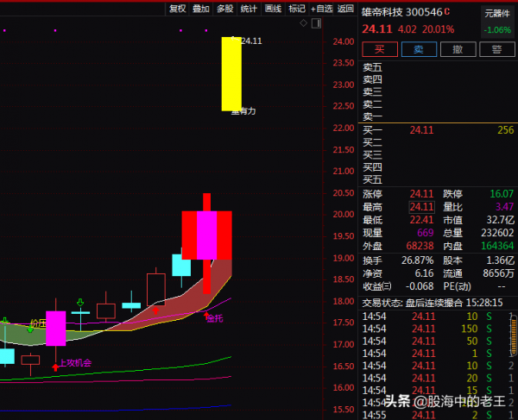Screen dimensions: 518x420
Task: Click the 返回 back button
Action: (x=346, y=9)
